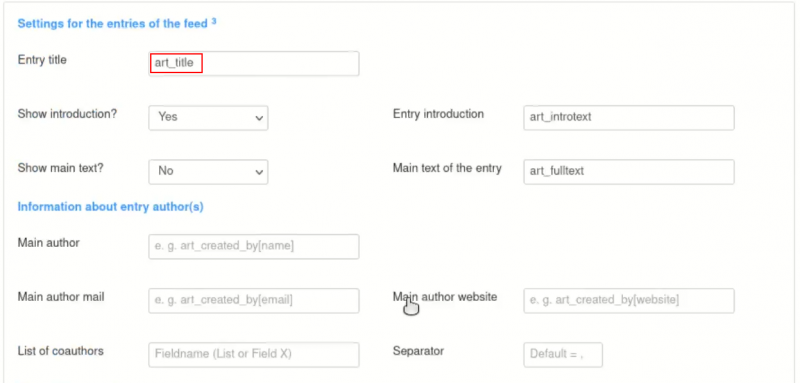Select the Main text field showing art_fulltext

[x=629, y=171]
